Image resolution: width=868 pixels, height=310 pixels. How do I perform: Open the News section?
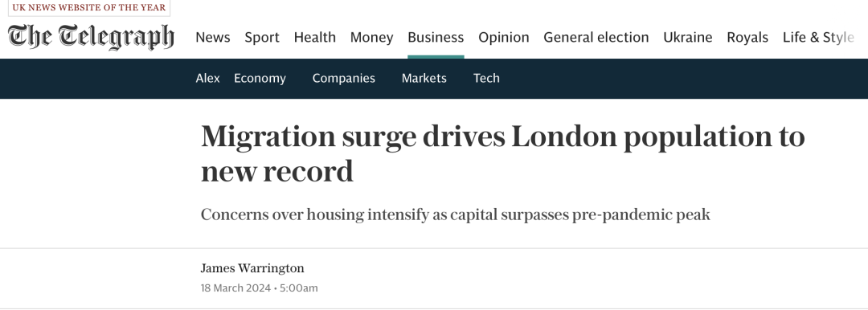click(x=212, y=37)
